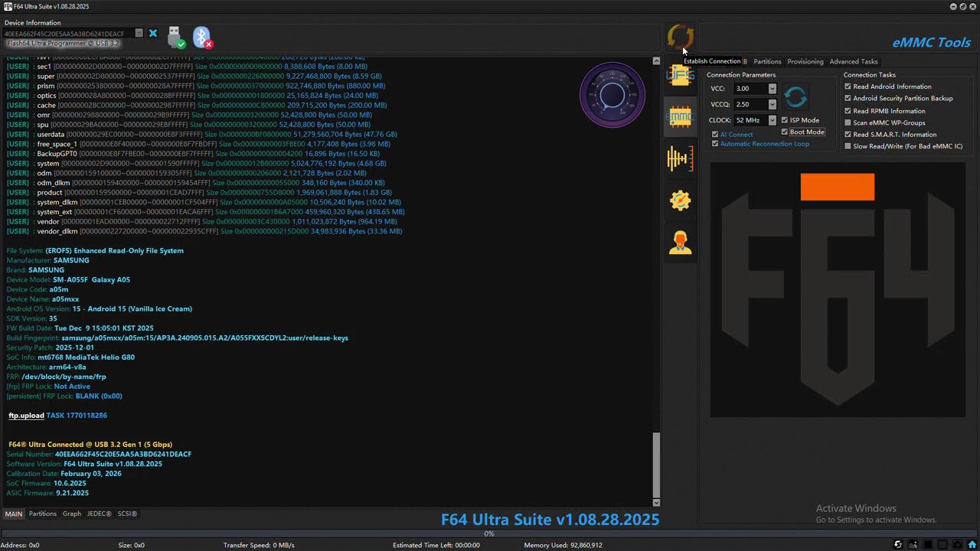Open the Provisioning tab

[x=805, y=61]
